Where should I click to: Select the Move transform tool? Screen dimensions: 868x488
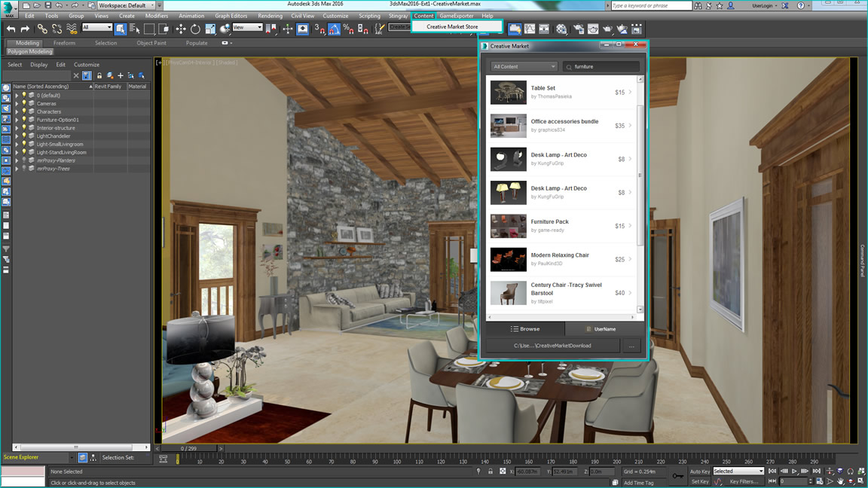(181, 29)
